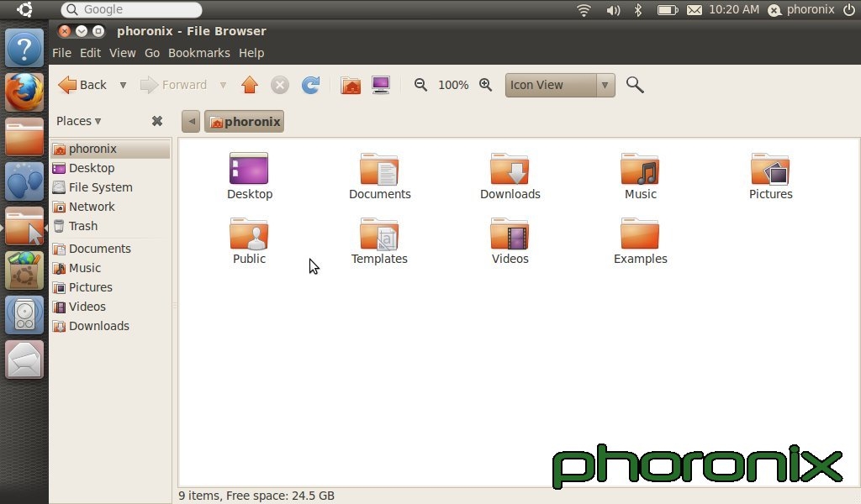Open the Forward history dropdown arrow
Image resolution: width=861 pixels, height=504 pixels.
point(223,85)
